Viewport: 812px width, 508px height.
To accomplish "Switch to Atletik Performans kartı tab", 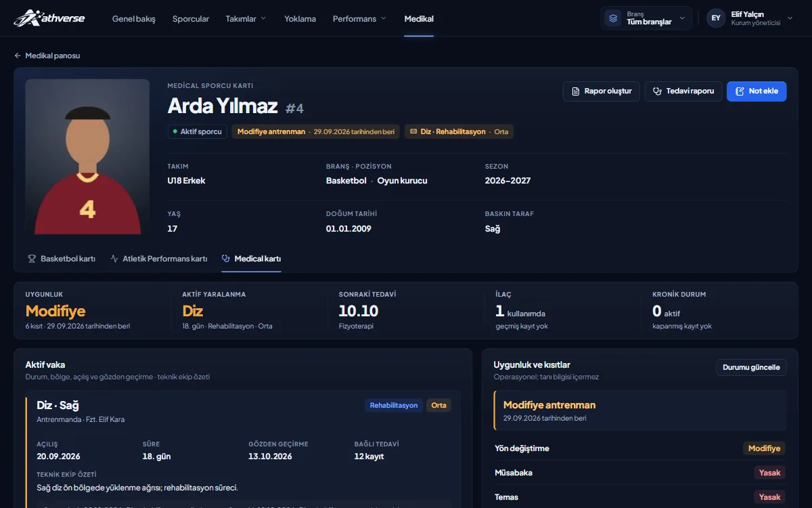I will [x=158, y=259].
